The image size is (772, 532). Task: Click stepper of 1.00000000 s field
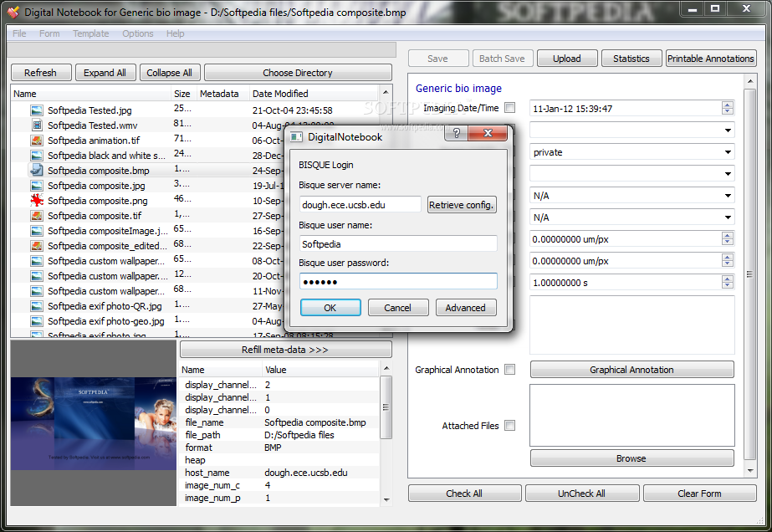pos(727,282)
